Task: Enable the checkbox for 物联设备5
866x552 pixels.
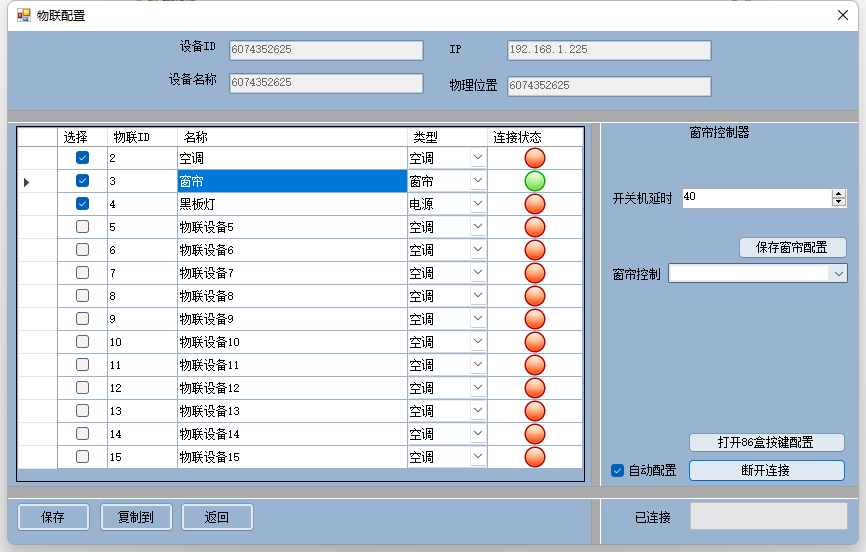Action: point(83,227)
